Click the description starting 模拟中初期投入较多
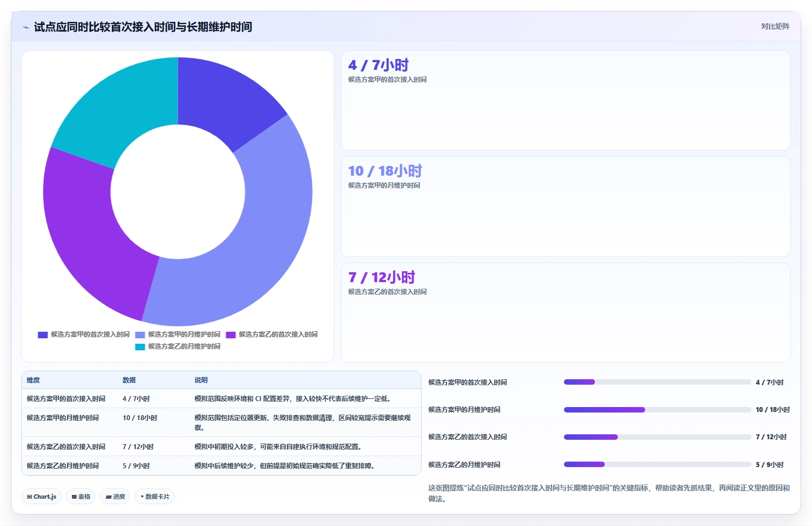 [278, 447]
